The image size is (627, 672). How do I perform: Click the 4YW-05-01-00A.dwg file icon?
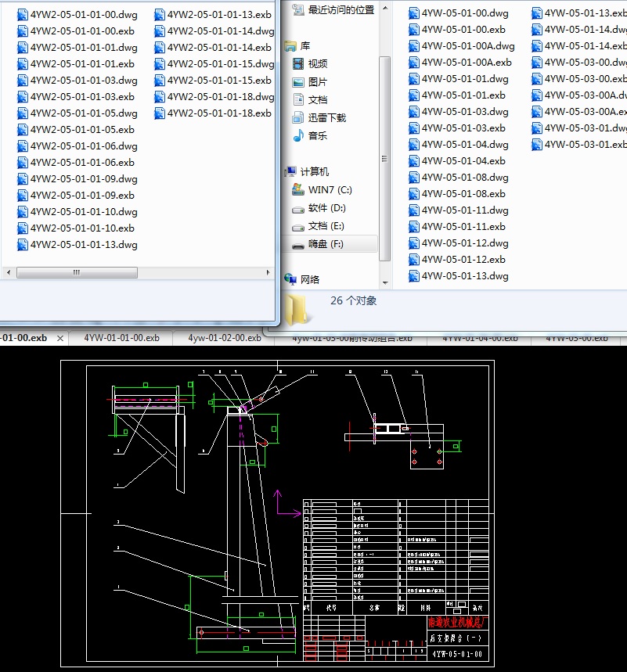413,46
